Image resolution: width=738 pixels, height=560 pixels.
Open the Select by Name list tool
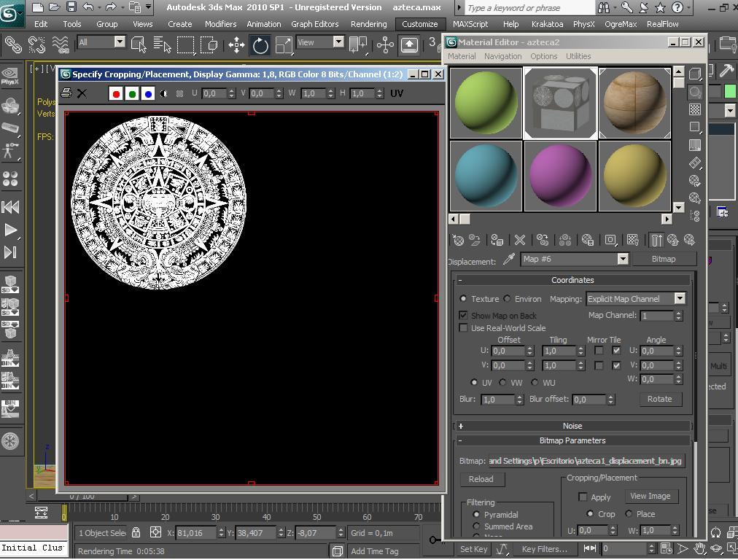tap(163, 45)
